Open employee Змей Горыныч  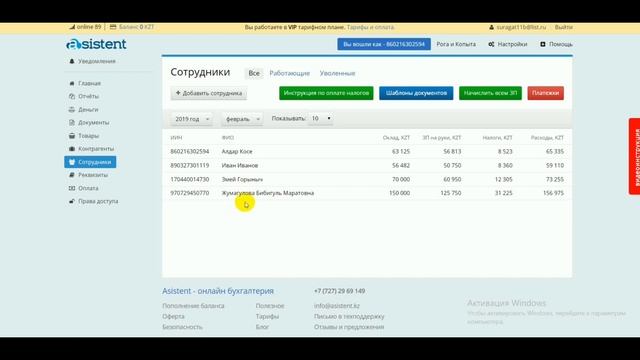[242, 179]
